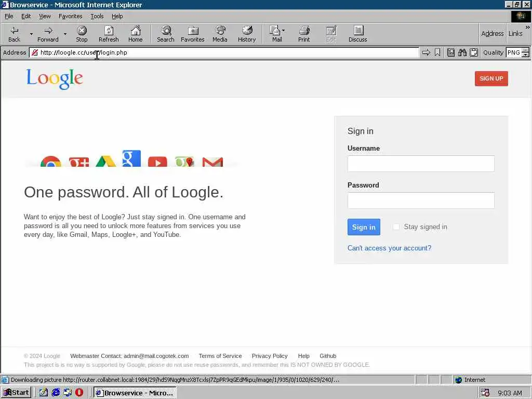This screenshot has height=399, width=532.
Task: Refresh the current page
Action: pyautogui.click(x=109, y=34)
